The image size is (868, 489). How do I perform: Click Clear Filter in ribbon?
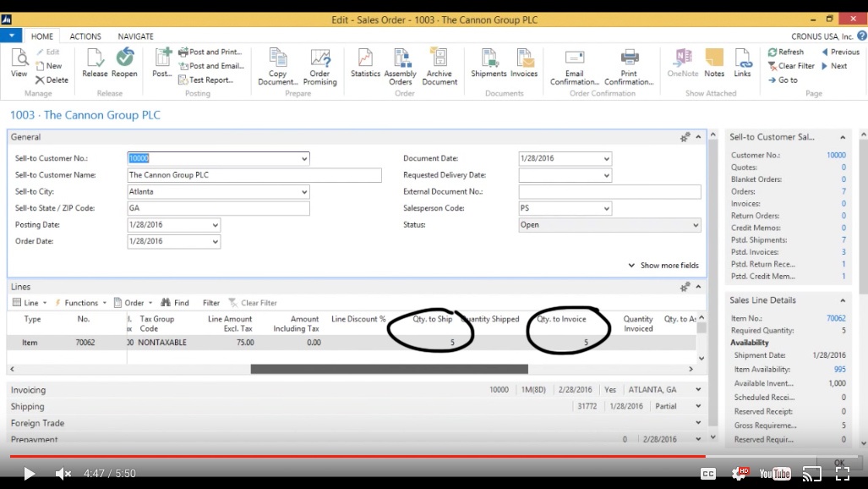(791, 65)
